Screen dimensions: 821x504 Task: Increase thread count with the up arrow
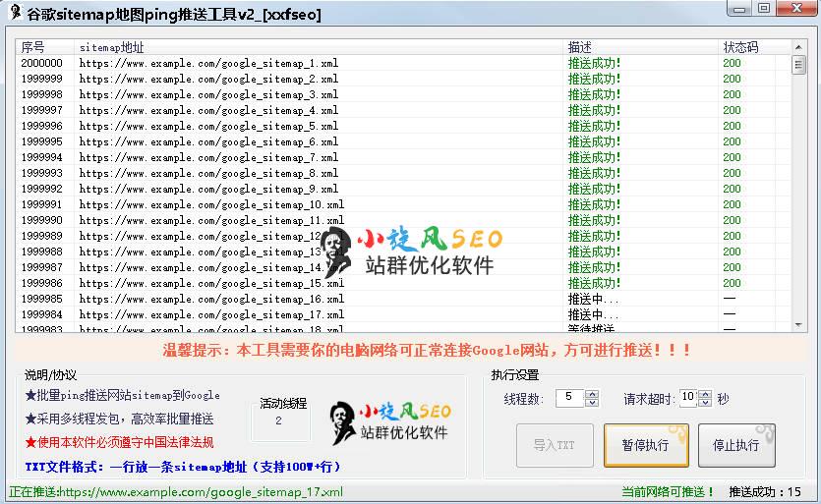point(592,394)
